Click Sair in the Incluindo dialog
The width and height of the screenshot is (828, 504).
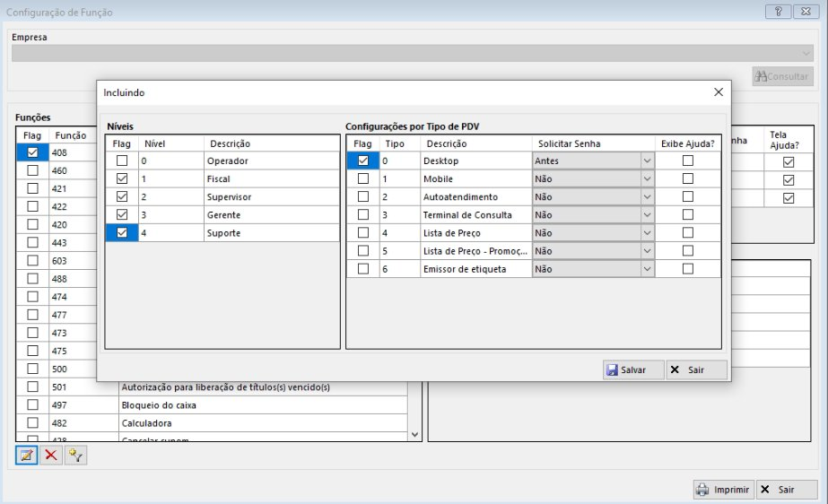point(696,369)
